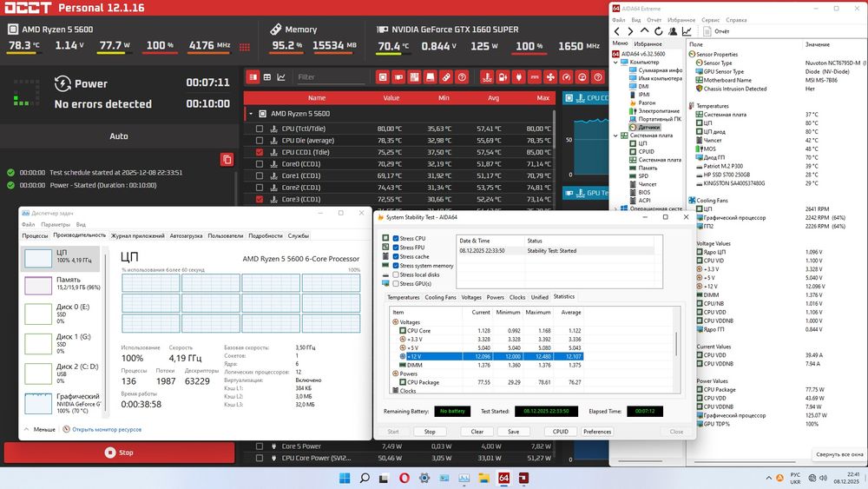Uncheck CPU CCD1 (Tdie) row checkbox in OCCT
This screenshot has height=489, width=868.
259,152
